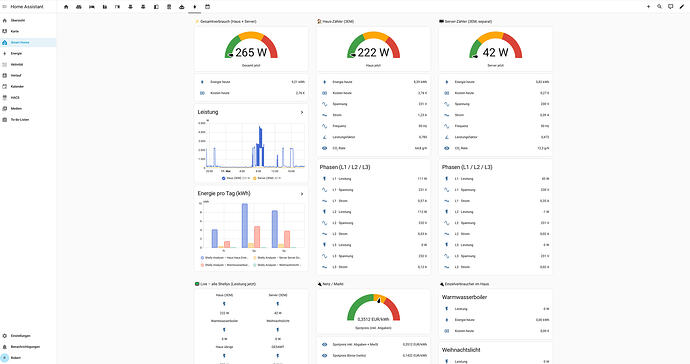
Task: Click Frequenz icon in Haus-Zähler card
Action: click(324, 126)
